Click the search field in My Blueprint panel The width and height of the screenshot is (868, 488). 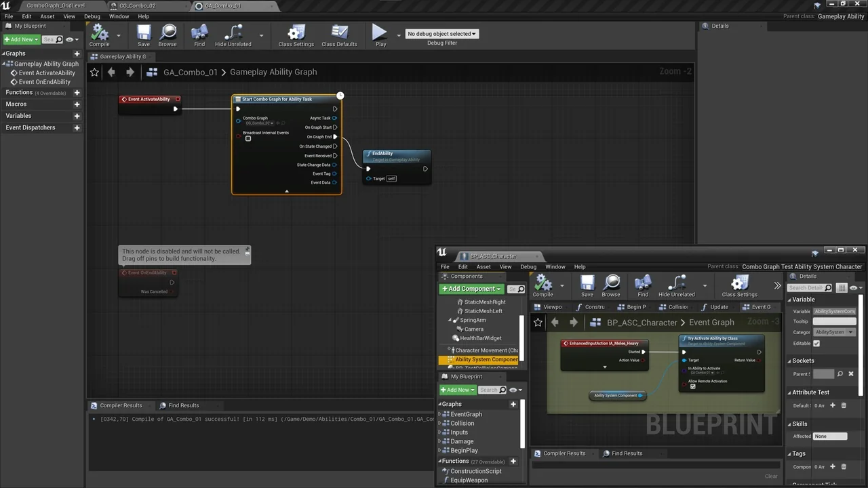tap(52, 39)
